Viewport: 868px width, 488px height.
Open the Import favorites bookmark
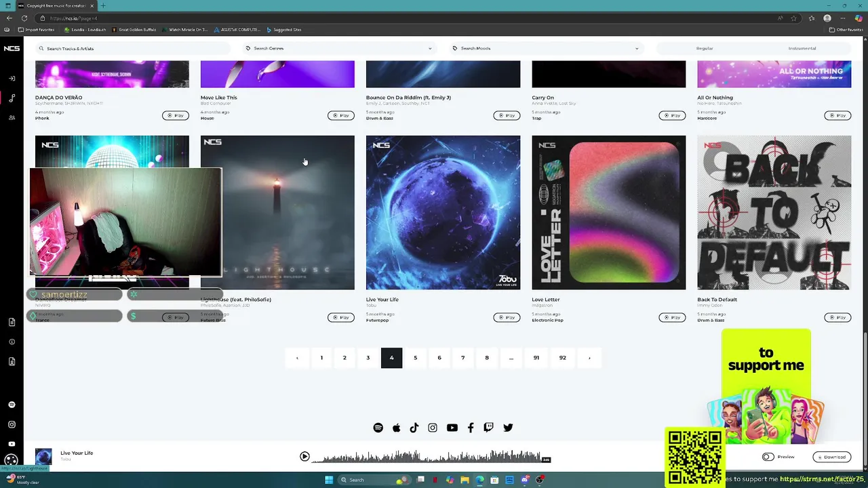36,30
